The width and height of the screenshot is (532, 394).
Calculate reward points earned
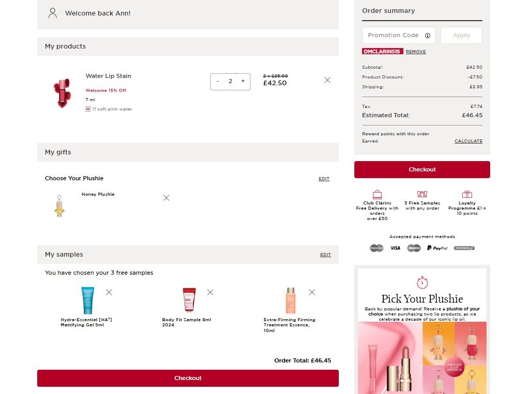coord(468,141)
